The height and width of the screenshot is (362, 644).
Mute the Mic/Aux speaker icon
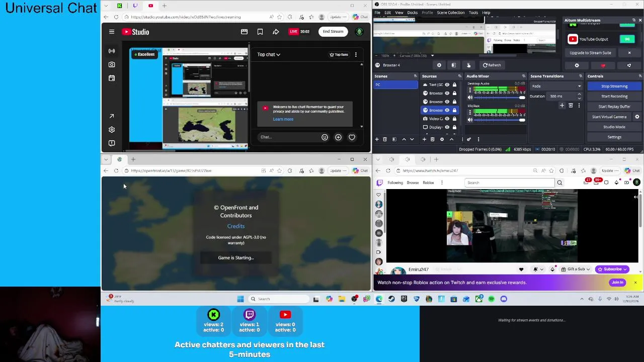tap(470, 120)
